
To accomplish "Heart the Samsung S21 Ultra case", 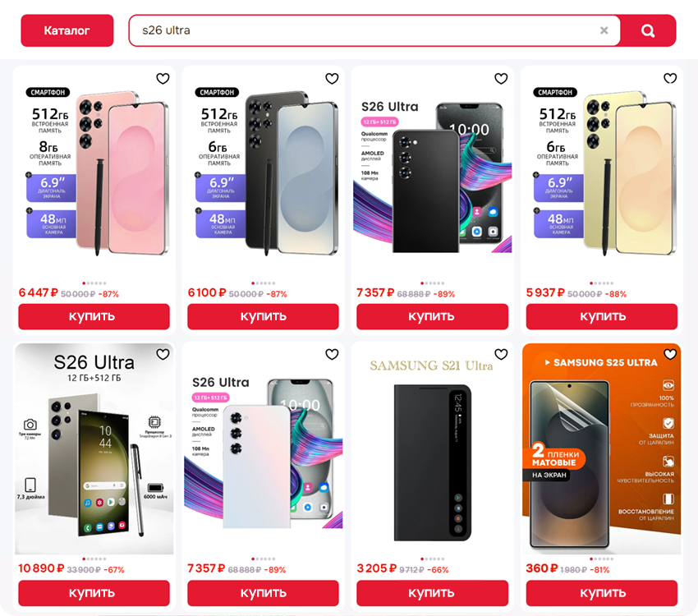I will point(501,354).
